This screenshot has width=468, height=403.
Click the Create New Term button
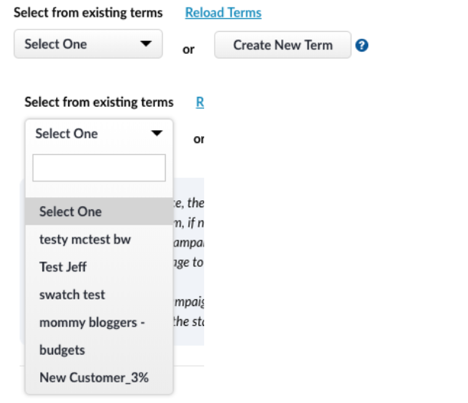click(x=283, y=45)
